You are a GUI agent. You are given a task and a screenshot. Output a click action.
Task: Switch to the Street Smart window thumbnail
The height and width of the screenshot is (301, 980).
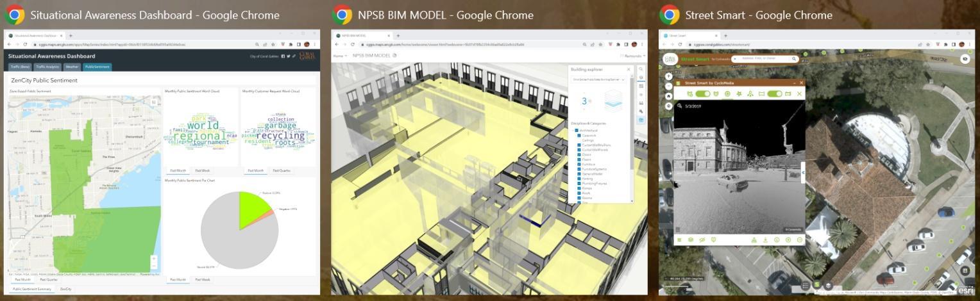coord(816,162)
